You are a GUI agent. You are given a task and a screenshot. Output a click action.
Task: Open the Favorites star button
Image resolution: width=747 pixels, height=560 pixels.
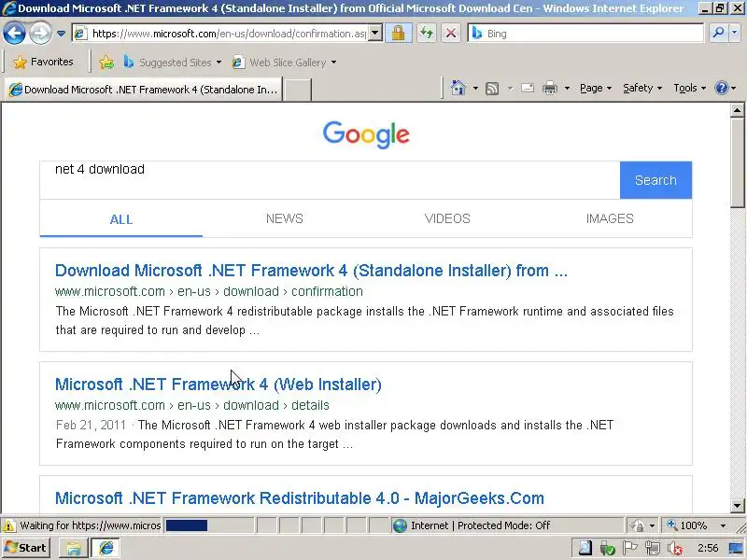[x=44, y=62]
